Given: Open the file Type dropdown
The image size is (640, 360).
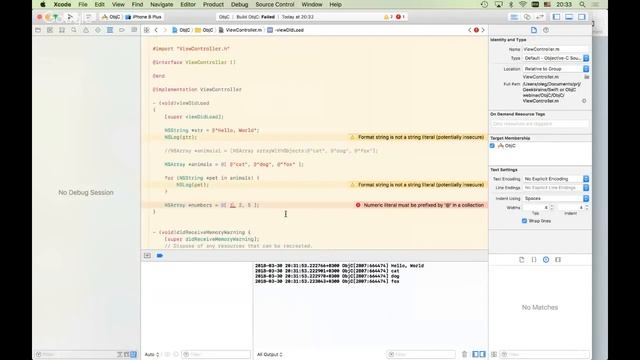Looking at the screenshot, I should coord(556,58).
